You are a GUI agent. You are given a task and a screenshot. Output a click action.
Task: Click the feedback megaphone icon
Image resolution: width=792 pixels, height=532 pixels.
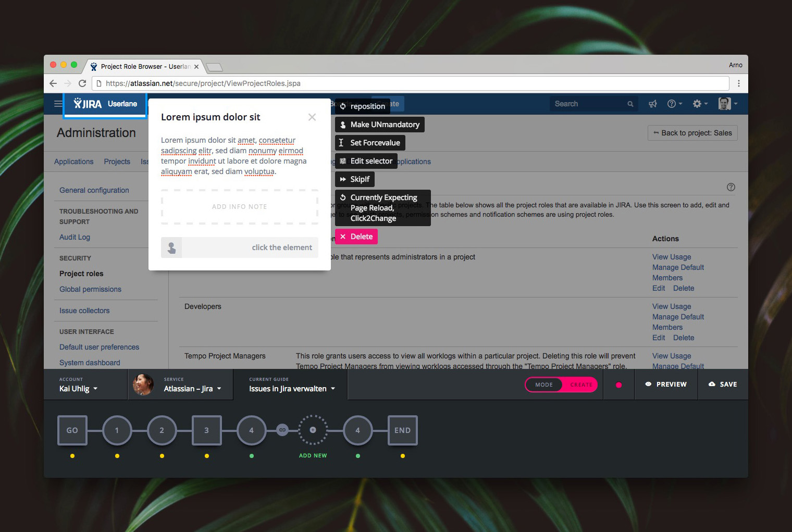pyautogui.click(x=652, y=104)
